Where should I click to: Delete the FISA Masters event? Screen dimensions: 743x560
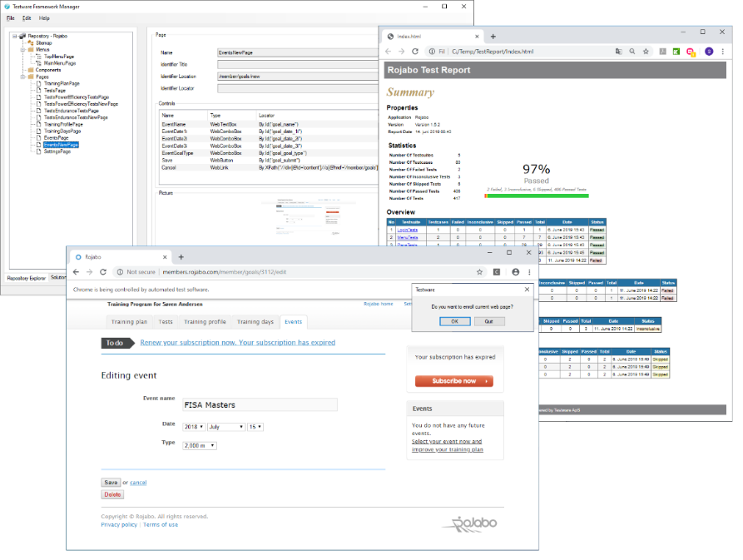(x=112, y=494)
